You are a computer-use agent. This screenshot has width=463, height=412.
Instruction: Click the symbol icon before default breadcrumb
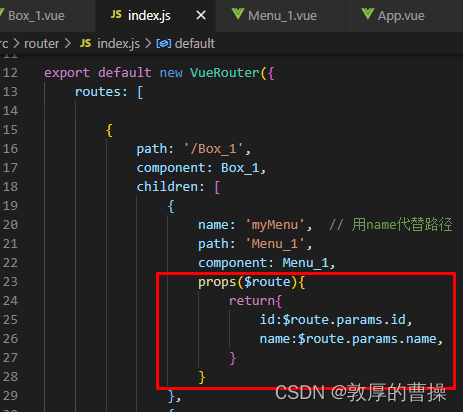click(x=164, y=44)
